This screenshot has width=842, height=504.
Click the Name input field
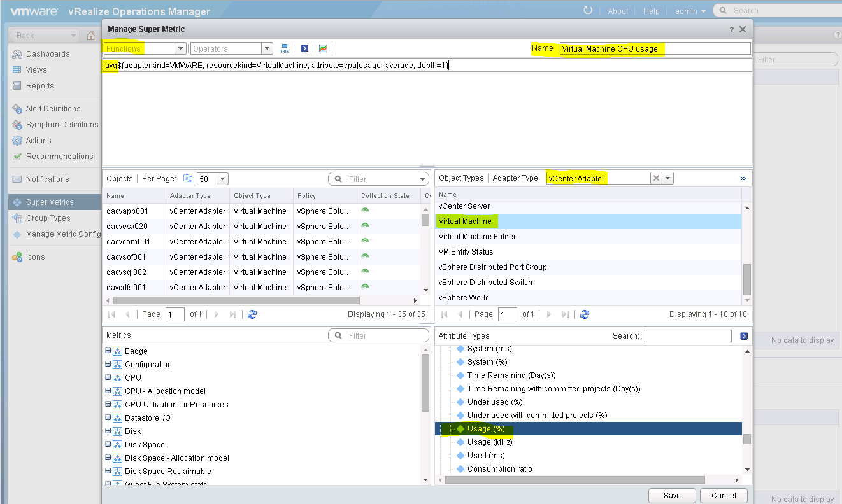point(655,48)
